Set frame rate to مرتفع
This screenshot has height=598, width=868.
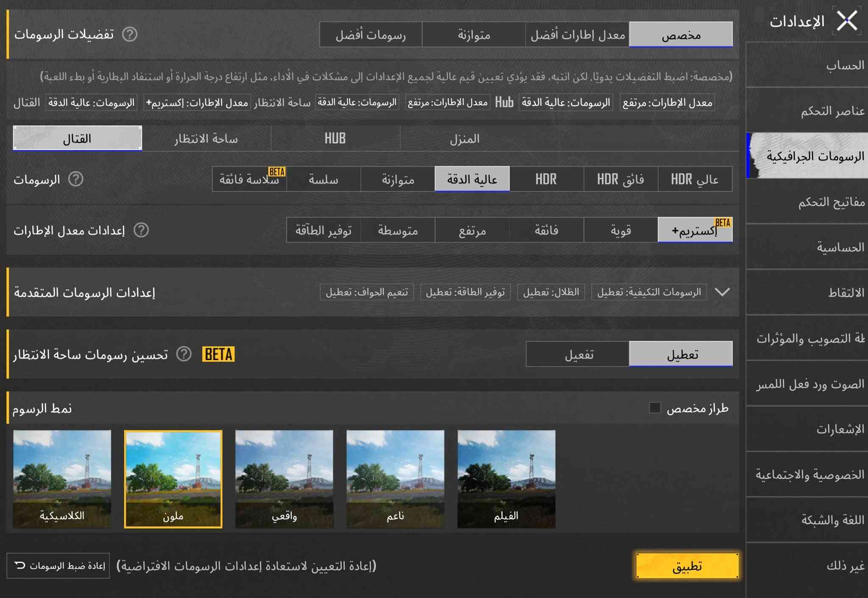pos(472,230)
